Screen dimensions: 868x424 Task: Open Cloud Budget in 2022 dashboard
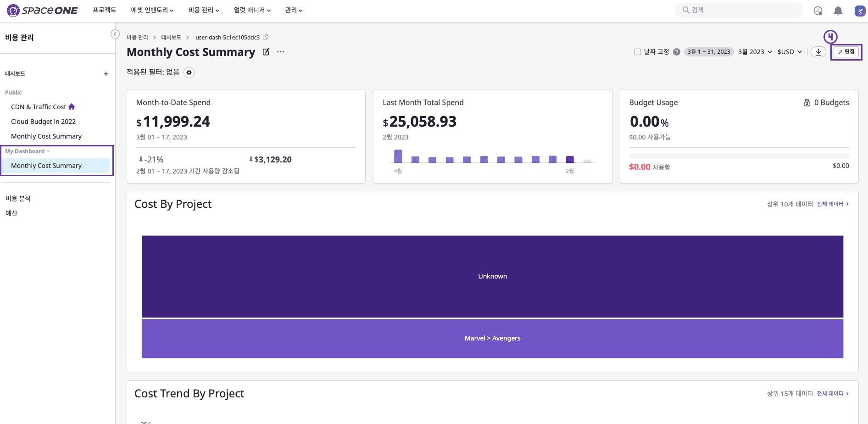pyautogui.click(x=43, y=122)
